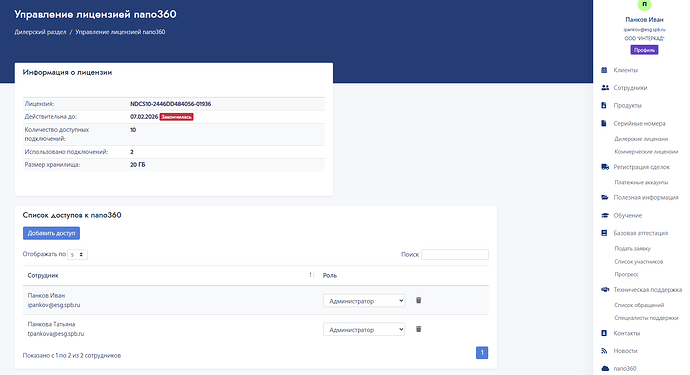690x375 pixels.
Task: Click the user avatar circle
Action: click(x=644, y=4)
